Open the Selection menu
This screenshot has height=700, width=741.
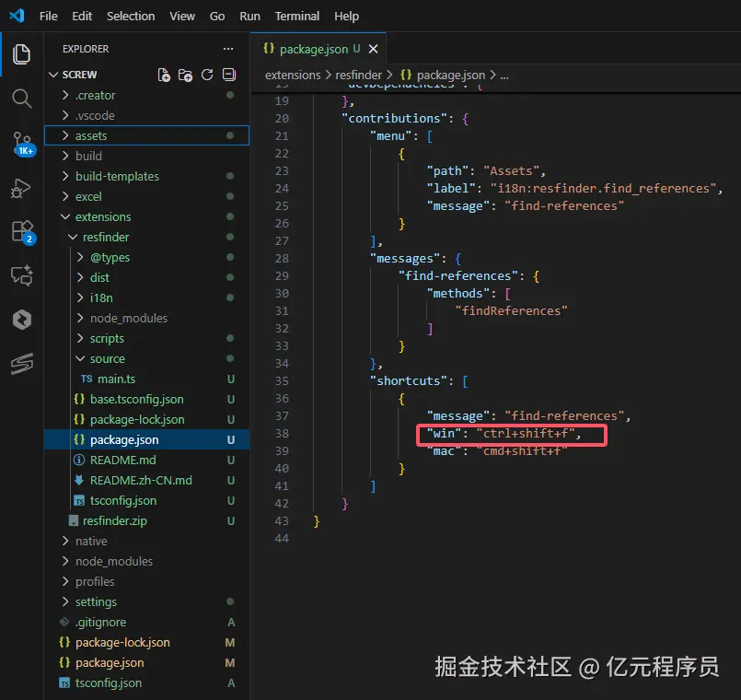tap(131, 16)
